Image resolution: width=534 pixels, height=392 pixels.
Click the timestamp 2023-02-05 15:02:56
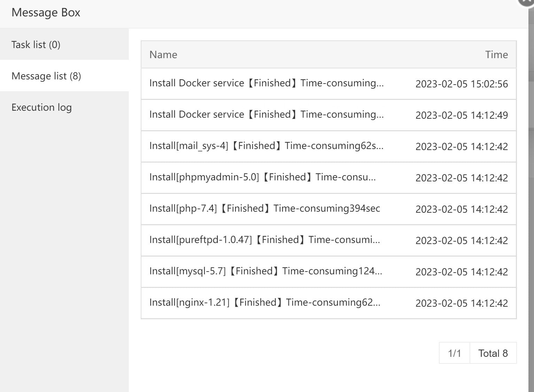(x=462, y=84)
